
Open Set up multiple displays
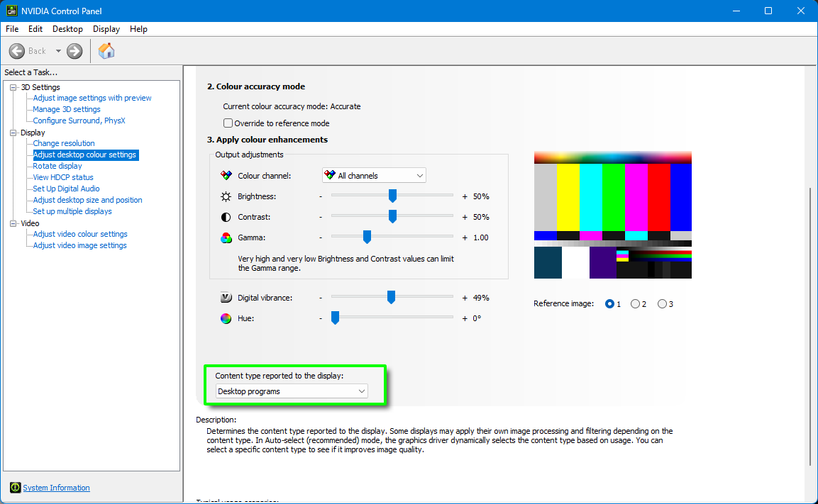click(72, 212)
